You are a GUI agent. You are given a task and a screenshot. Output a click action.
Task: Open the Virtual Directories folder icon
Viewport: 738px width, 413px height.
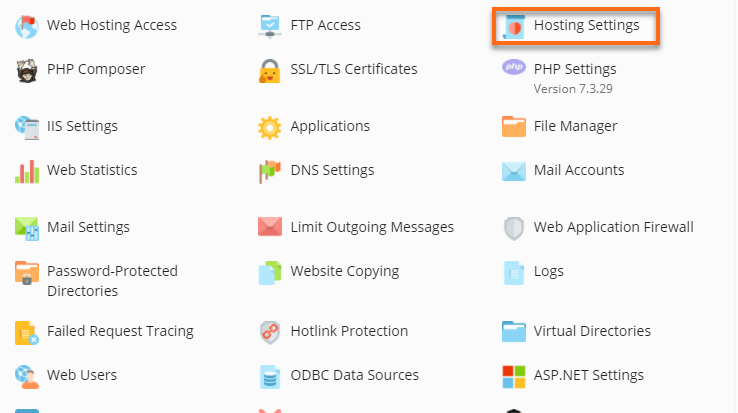(513, 332)
